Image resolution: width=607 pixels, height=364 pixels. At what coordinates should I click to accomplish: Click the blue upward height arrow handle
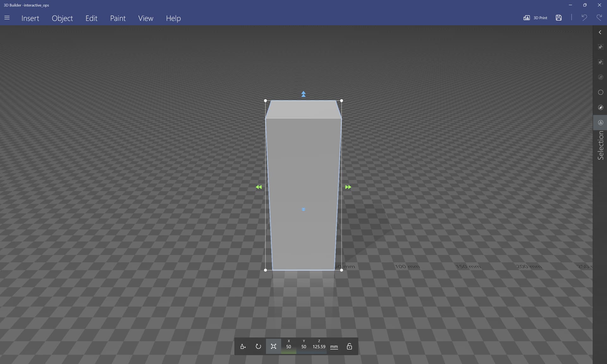303,94
